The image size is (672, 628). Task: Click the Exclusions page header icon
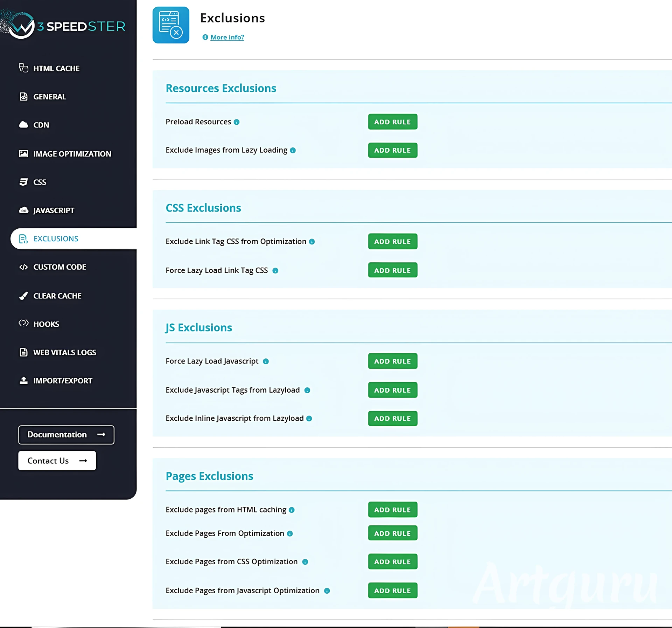171,25
